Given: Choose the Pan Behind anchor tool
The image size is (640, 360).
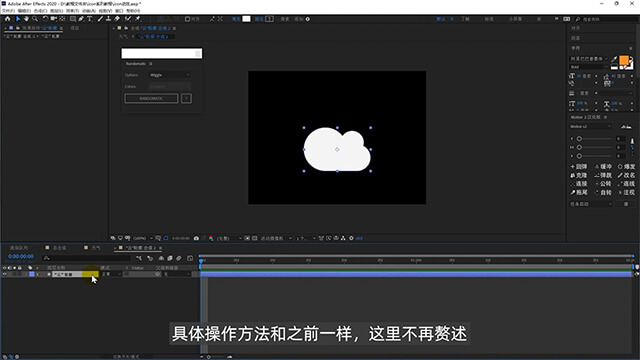Looking at the screenshot, I should pos(62,19).
